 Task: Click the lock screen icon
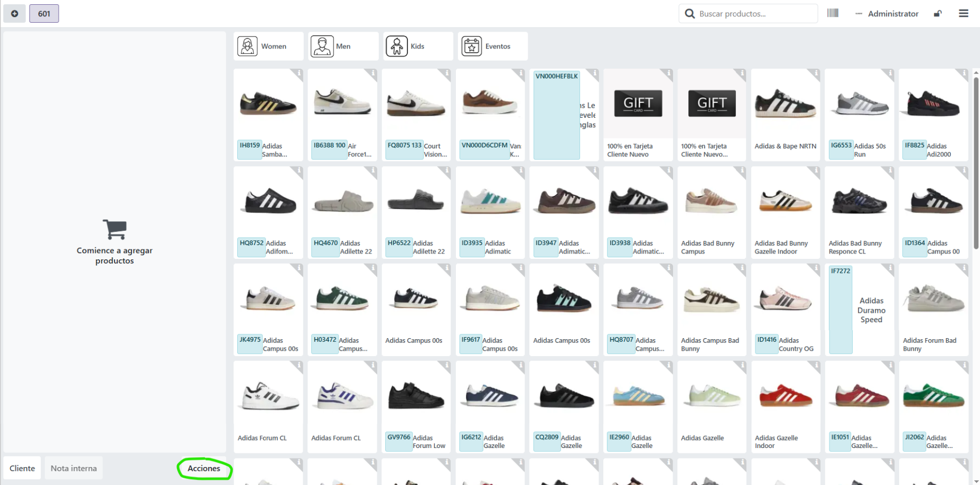click(938, 14)
